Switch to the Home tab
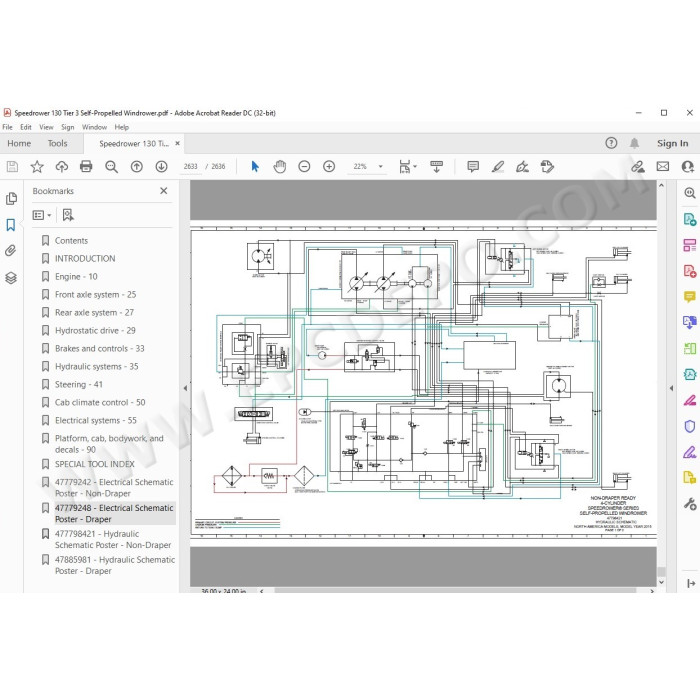700x700 pixels. coord(19,143)
